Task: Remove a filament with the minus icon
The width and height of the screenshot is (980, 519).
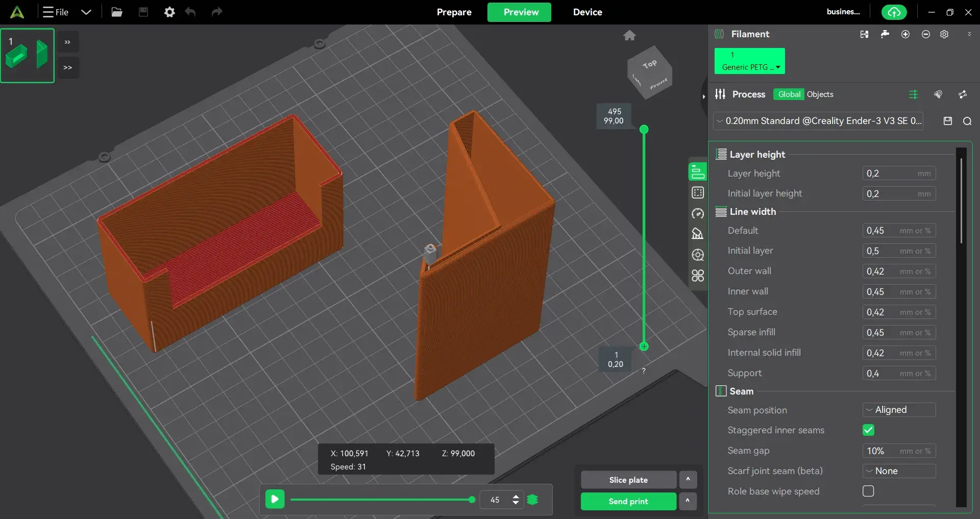Action: click(x=926, y=34)
